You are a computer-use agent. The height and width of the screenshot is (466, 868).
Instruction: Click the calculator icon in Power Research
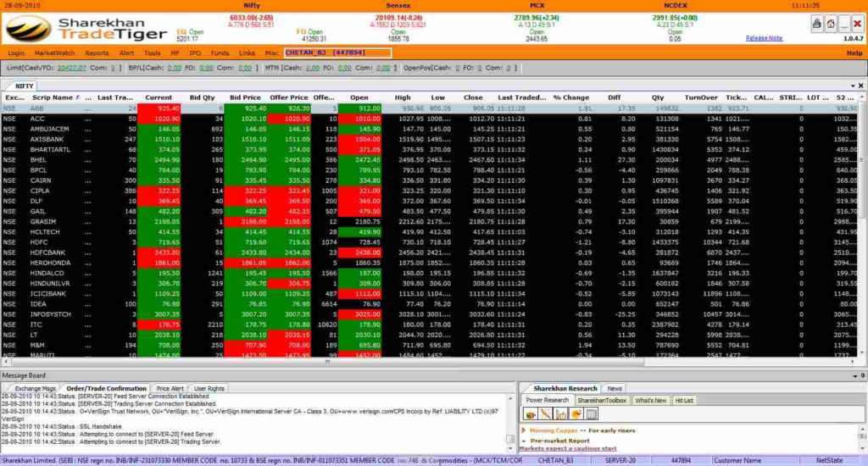coord(592,414)
